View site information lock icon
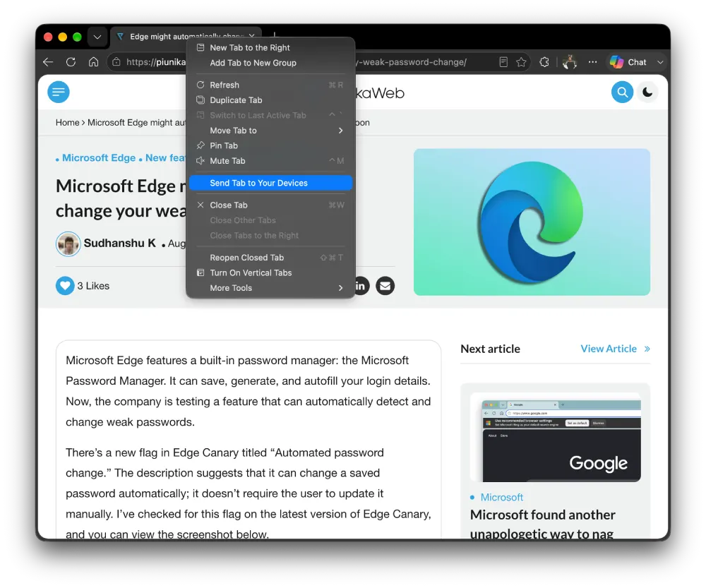 click(116, 62)
